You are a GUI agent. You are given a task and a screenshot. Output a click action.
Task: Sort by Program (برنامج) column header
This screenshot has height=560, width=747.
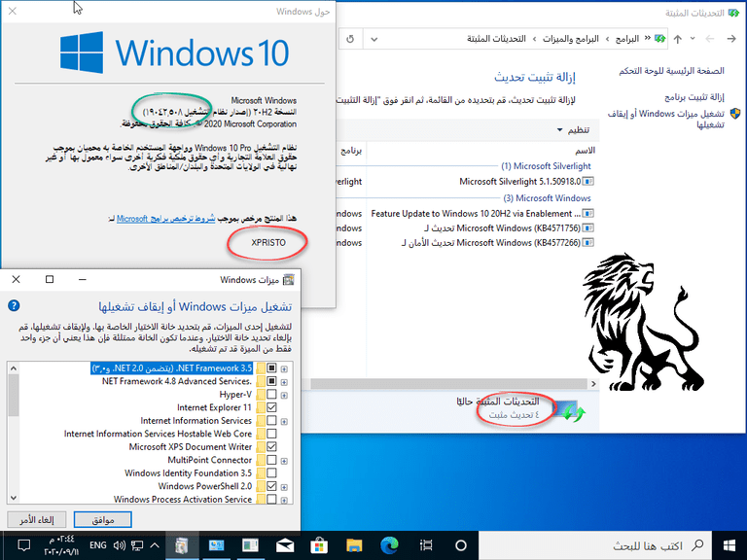[351, 151]
